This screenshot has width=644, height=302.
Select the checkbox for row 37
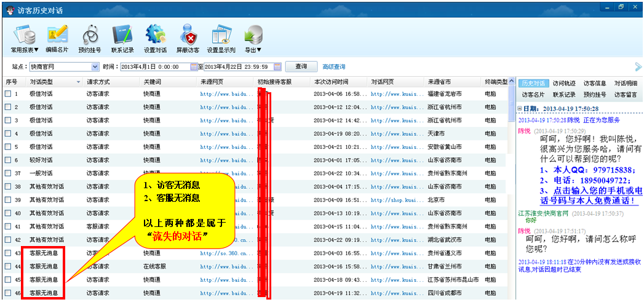(8, 173)
